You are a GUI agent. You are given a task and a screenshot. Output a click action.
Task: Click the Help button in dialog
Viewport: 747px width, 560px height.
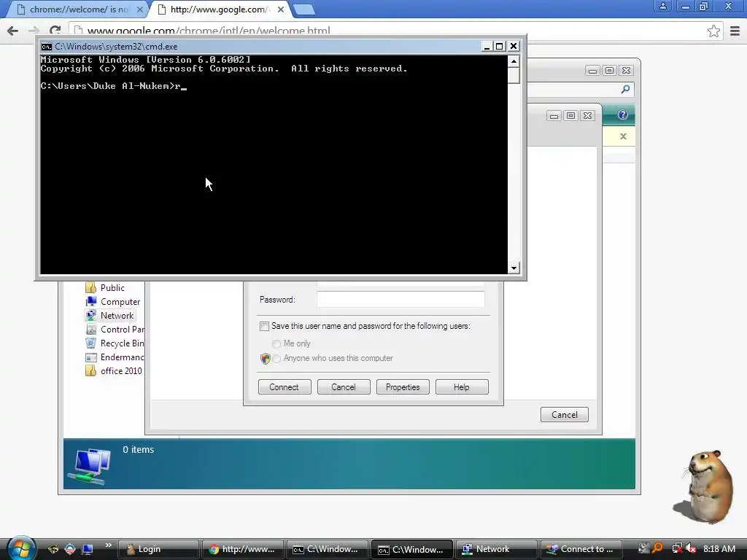pyautogui.click(x=462, y=387)
